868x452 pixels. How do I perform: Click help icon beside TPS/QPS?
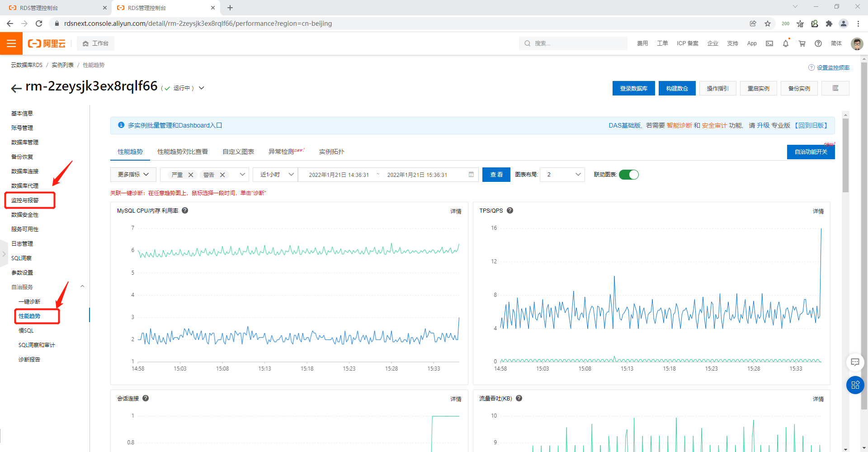[510, 210]
